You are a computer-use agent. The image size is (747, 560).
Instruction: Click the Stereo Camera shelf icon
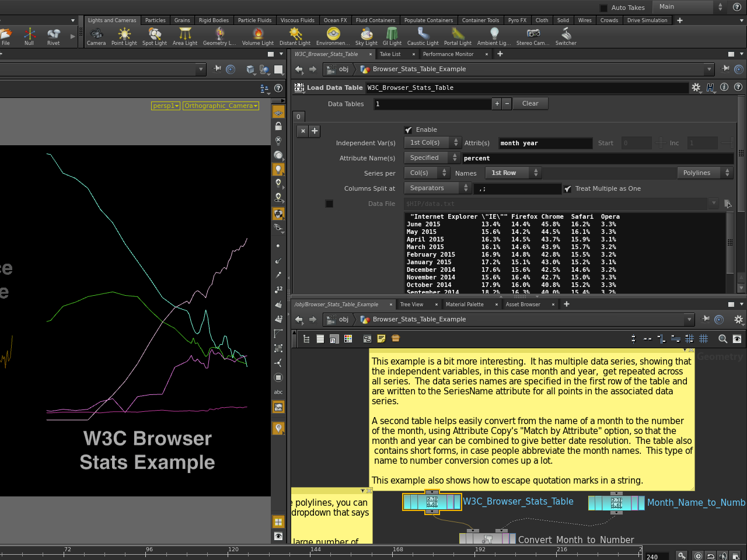point(533,35)
